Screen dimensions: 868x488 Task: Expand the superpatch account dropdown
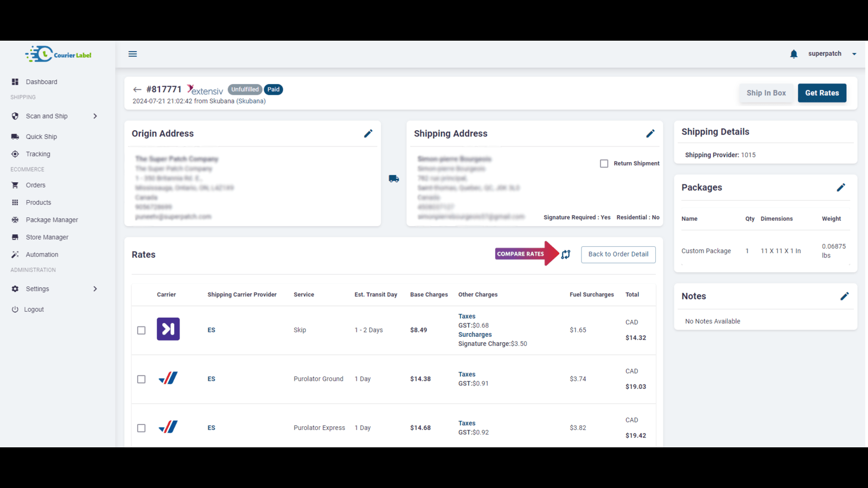coord(854,54)
